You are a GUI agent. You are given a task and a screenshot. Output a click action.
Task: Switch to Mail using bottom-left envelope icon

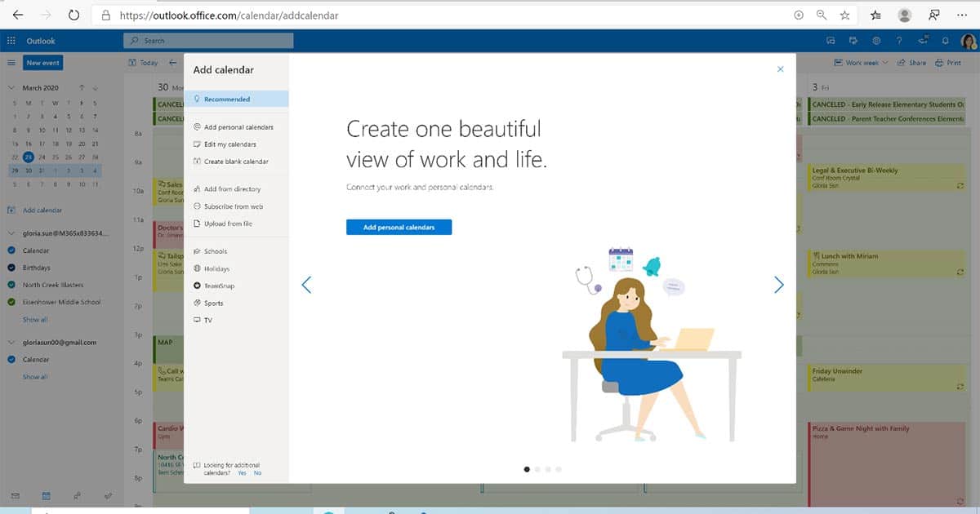click(x=15, y=495)
